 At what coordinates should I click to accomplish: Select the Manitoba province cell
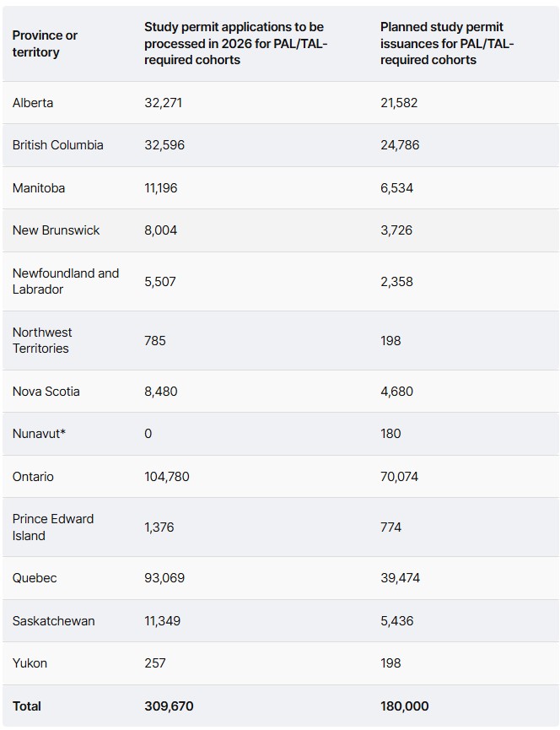[39, 188]
